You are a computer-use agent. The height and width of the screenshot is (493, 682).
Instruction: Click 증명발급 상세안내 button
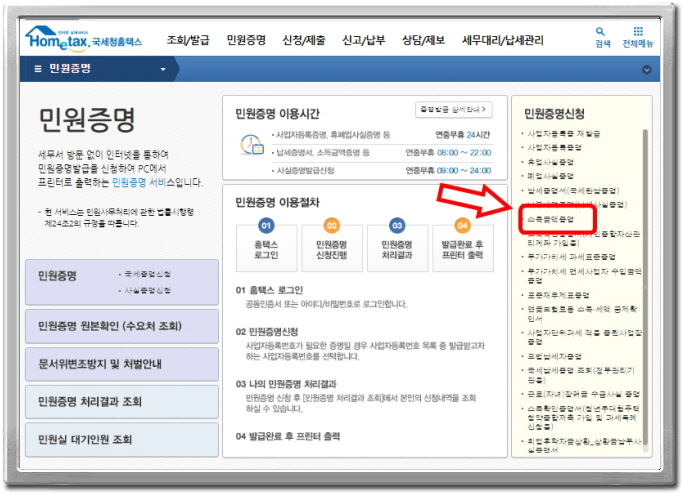click(x=454, y=110)
